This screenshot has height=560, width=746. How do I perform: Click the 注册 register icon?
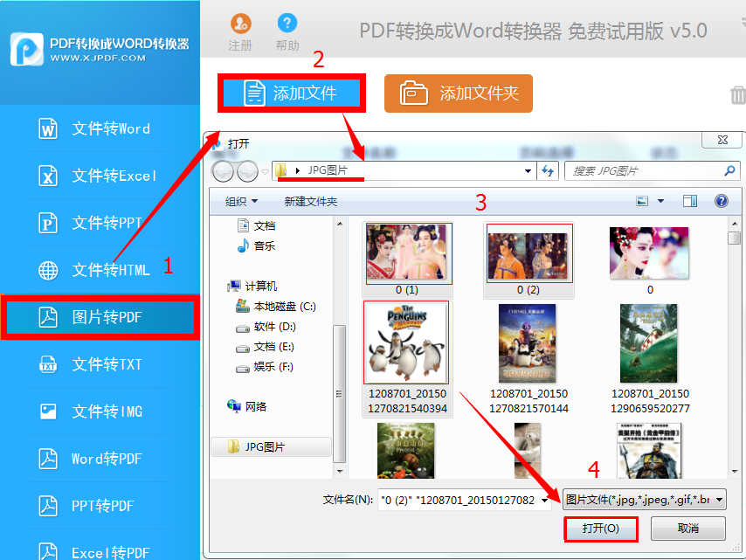point(241,24)
